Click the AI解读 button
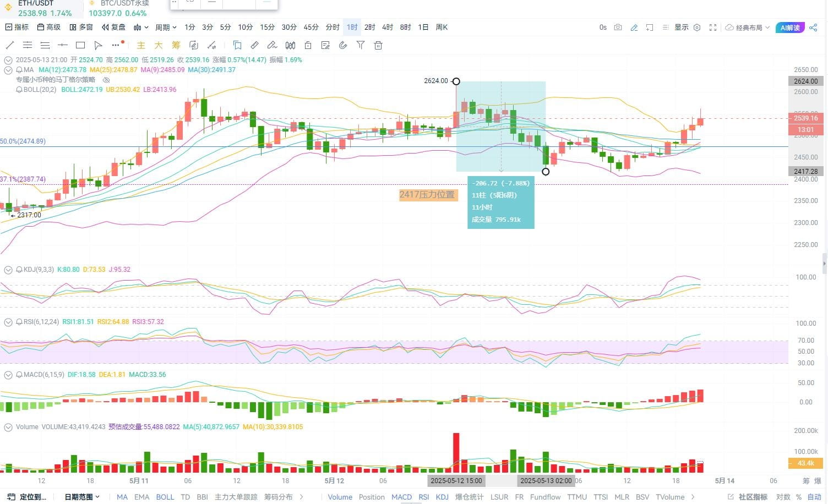Screen dimensions: 828x504 [x=790, y=28]
